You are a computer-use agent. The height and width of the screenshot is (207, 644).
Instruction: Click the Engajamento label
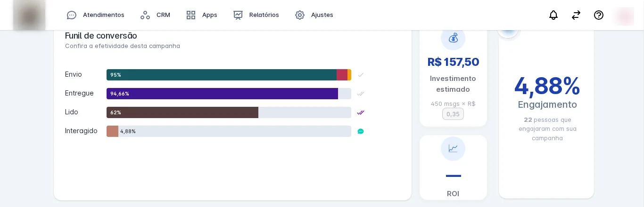[x=547, y=104]
